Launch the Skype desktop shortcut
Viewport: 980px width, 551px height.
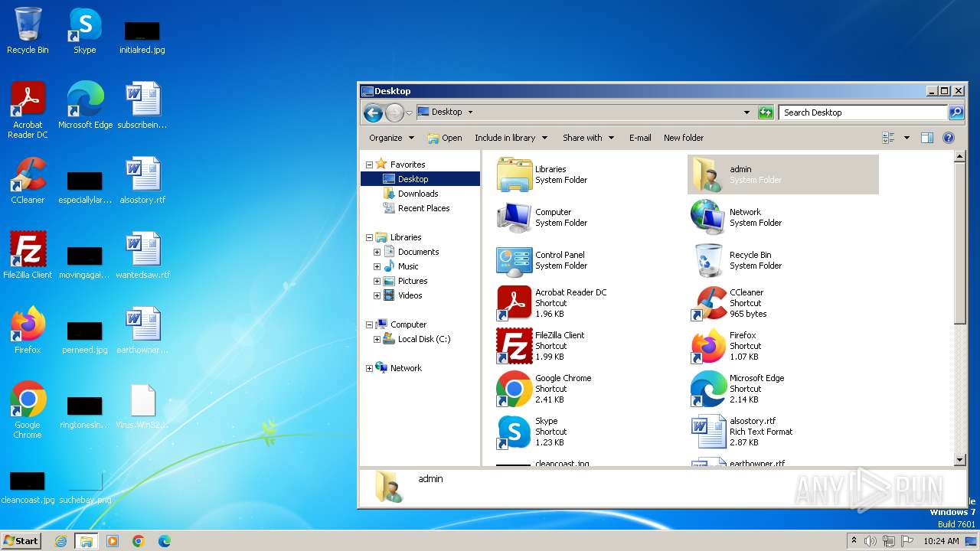point(84,31)
